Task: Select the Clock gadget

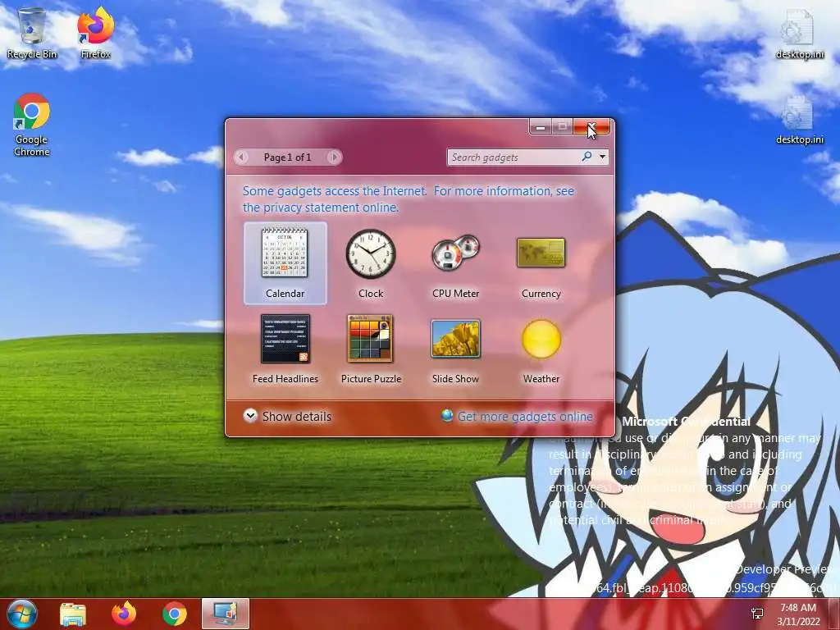Action: point(371,263)
